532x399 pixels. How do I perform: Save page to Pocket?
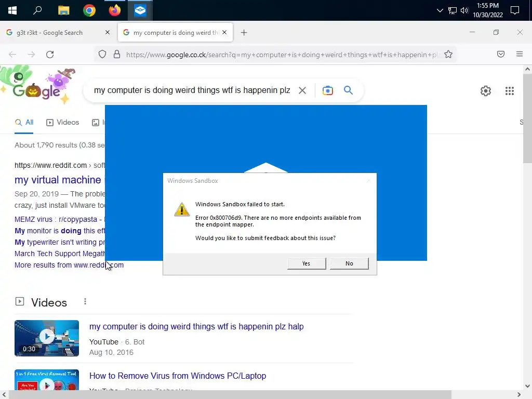[x=501, y=54]
